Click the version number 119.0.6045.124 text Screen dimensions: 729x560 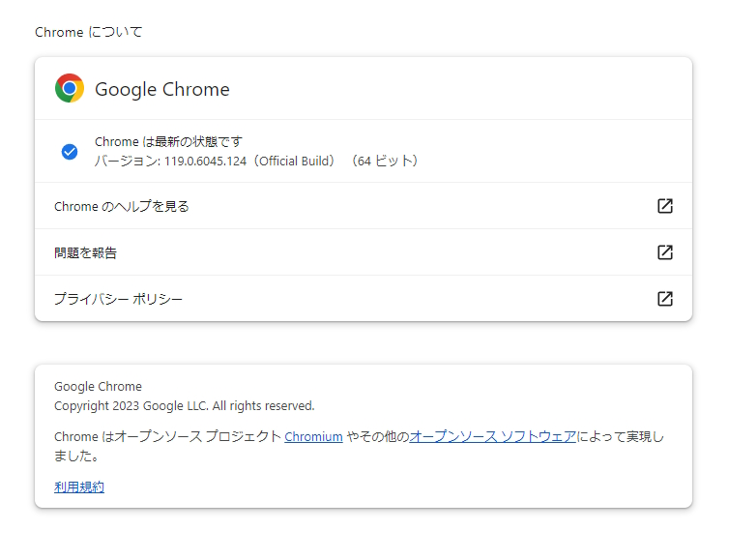click(x=205, y=161)
